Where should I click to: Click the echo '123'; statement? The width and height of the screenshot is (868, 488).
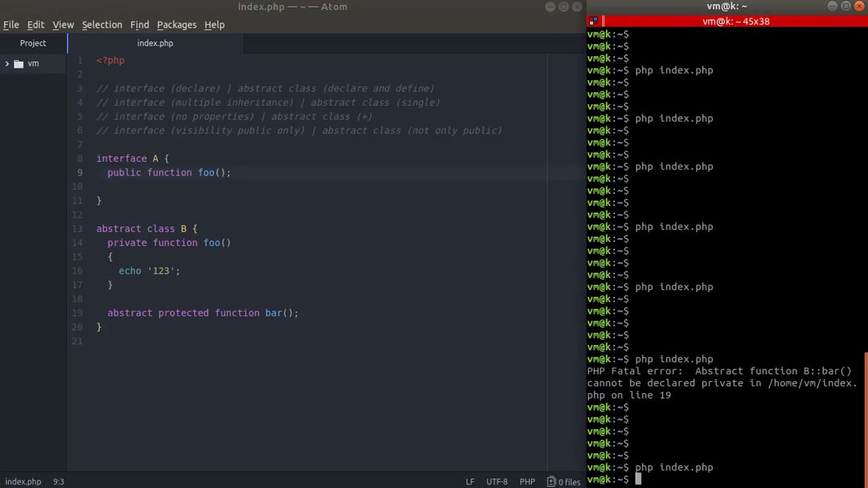point(149,271)
